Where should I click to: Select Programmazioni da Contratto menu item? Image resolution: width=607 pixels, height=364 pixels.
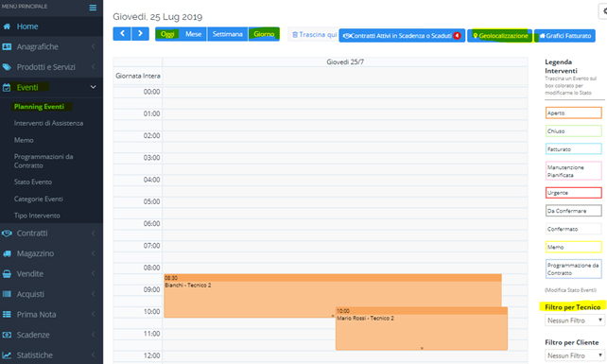(x=43, y=161)
